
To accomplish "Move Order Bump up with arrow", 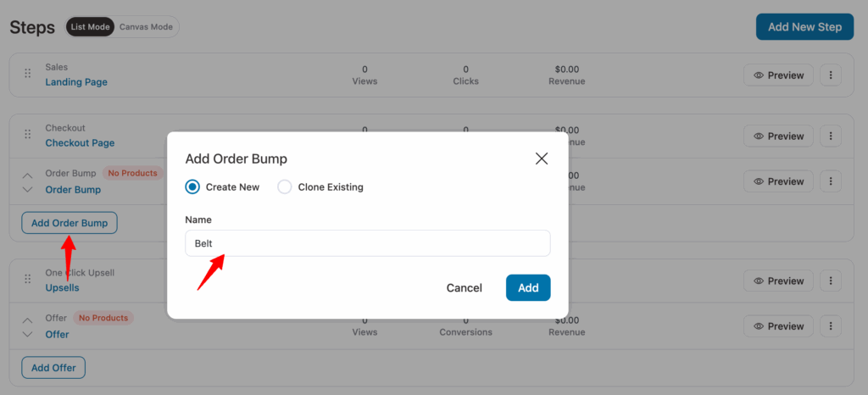I will pos(27,175).
